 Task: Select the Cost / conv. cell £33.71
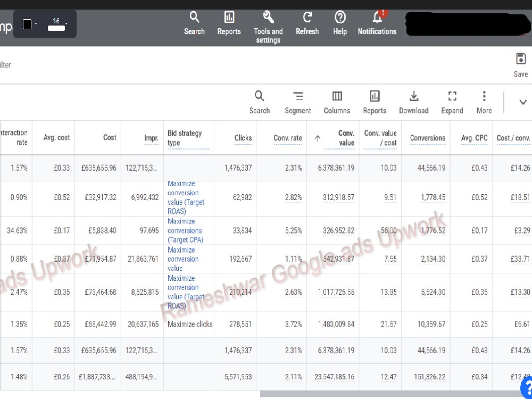520,259
